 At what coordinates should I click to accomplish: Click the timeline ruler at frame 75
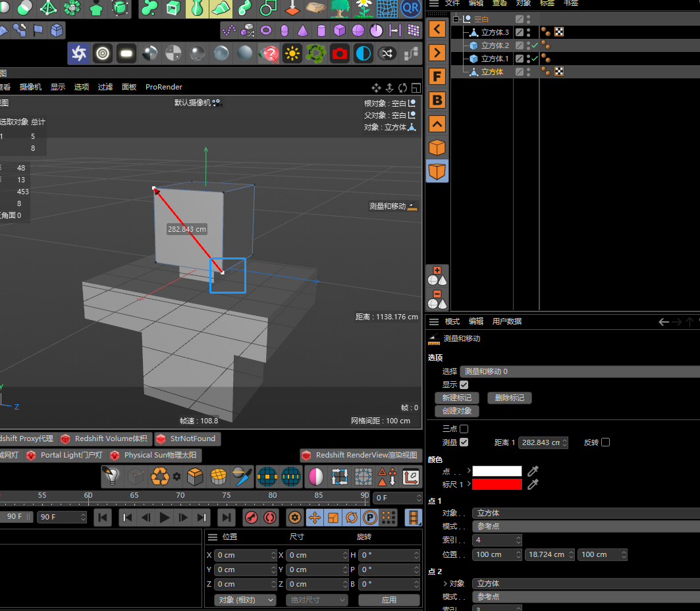coord(227,495)
